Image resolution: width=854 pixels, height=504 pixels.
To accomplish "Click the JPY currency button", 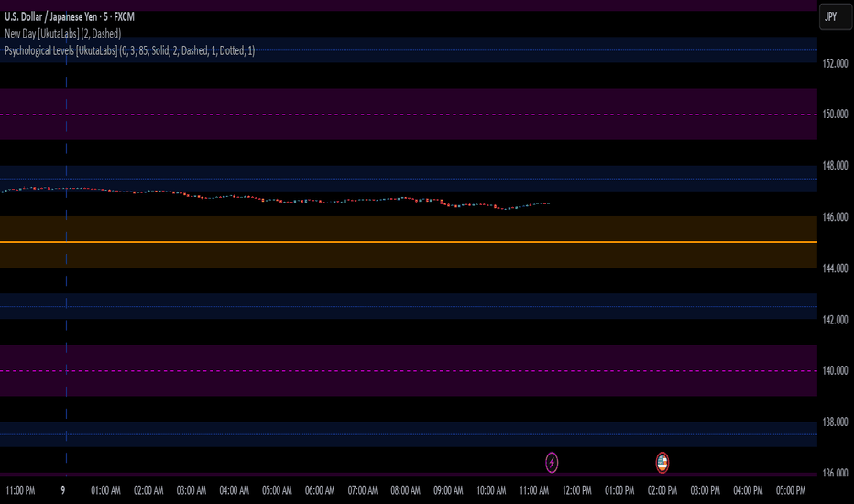I will pos(836,16).
